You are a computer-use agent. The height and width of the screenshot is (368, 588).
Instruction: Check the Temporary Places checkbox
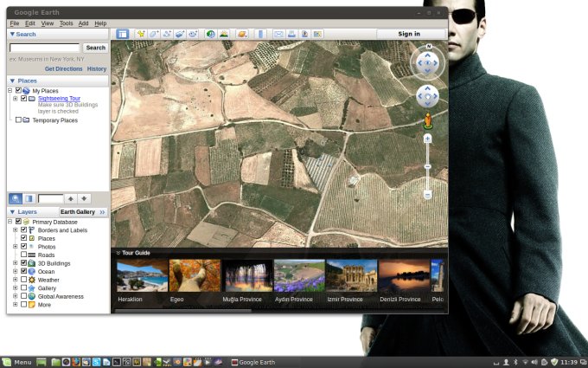[x=18, y=120]
